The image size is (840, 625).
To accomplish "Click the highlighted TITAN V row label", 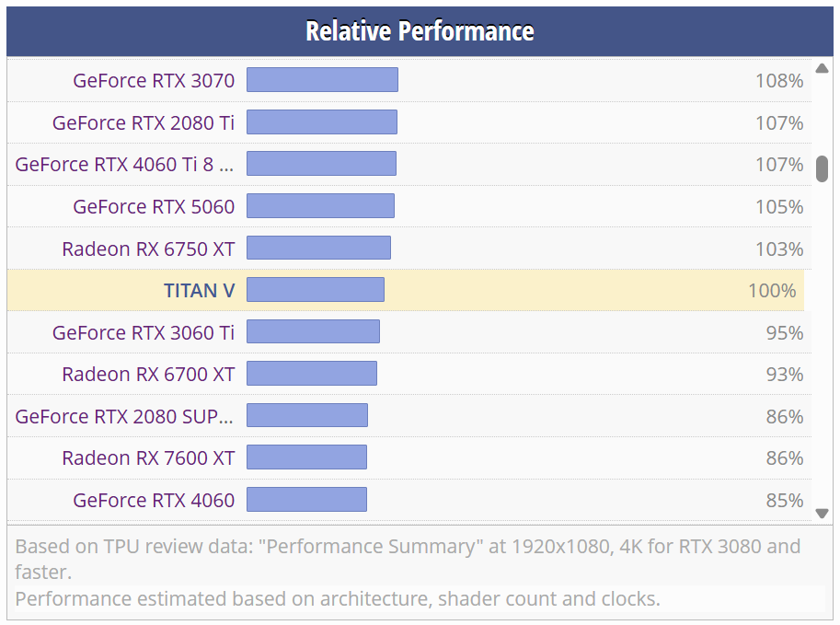I will click(199, 291).
